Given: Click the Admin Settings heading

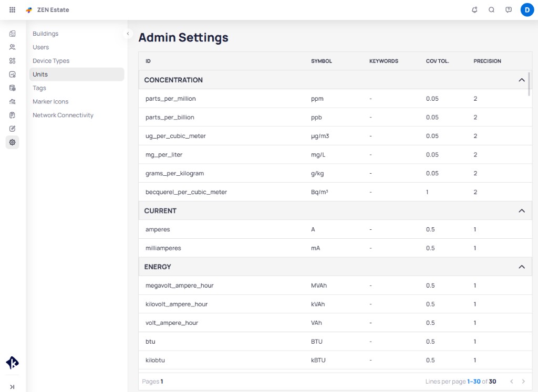Looking at the screenshot, I should click(x=183, y=37).
